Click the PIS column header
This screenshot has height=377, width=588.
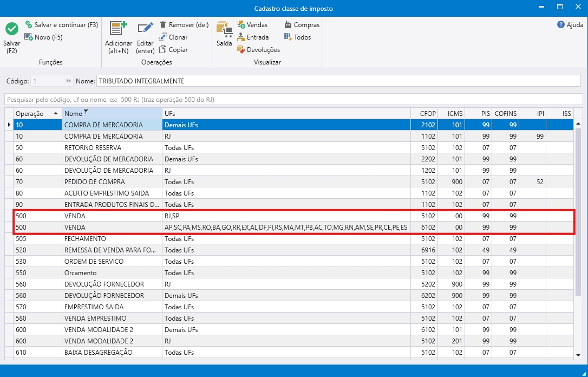(479, 113)
